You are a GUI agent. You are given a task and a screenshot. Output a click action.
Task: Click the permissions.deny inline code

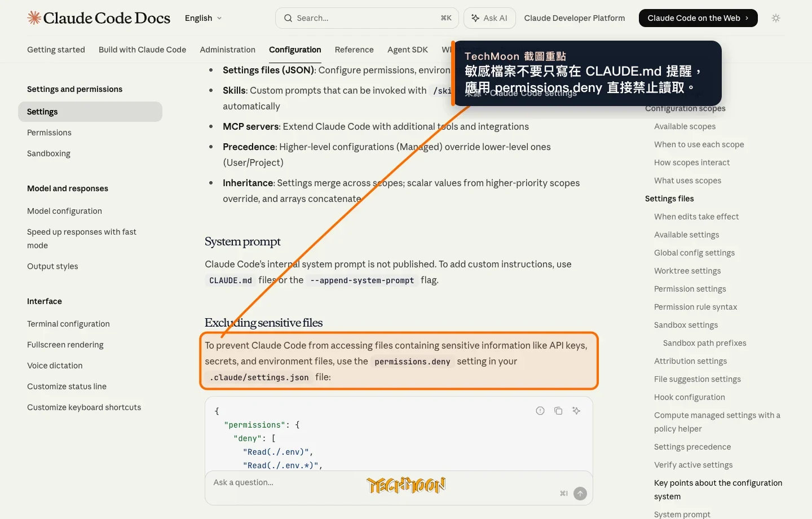point(412,362)
